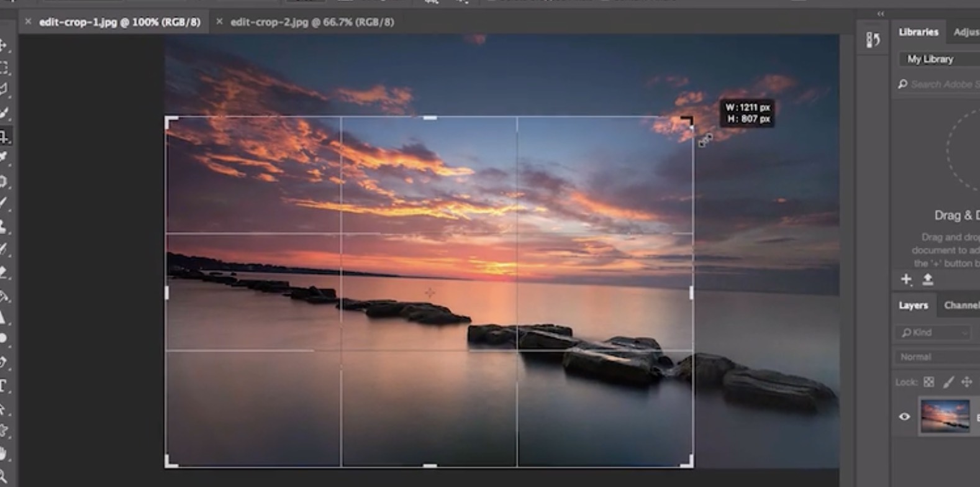
Task: Select the Hand tool
Action: tap(4, 453)
